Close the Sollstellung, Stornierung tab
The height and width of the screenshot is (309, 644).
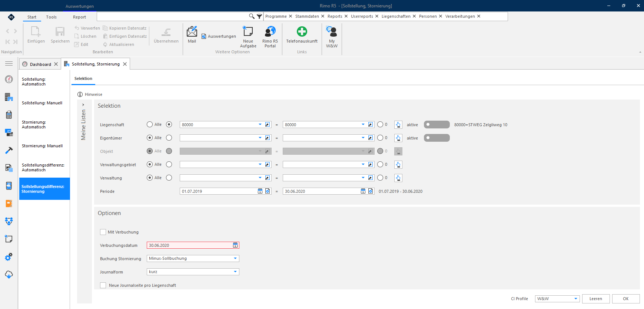coord(125,64)
